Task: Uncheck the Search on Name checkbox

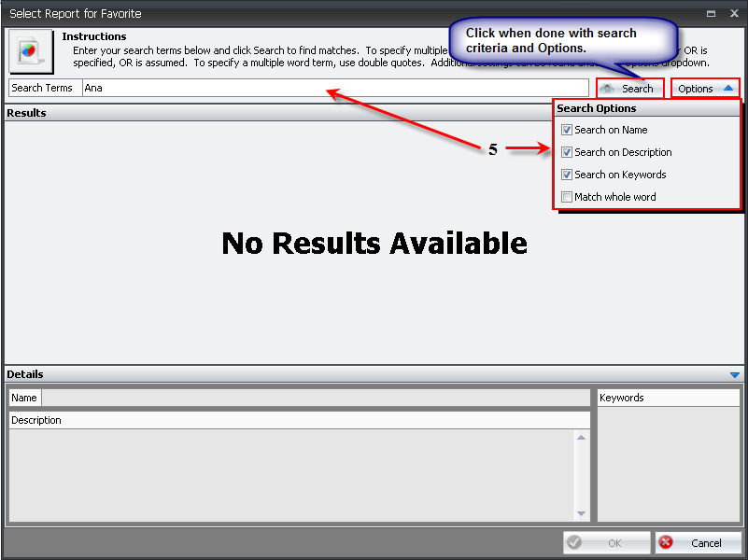Action: tap(567, 130)
